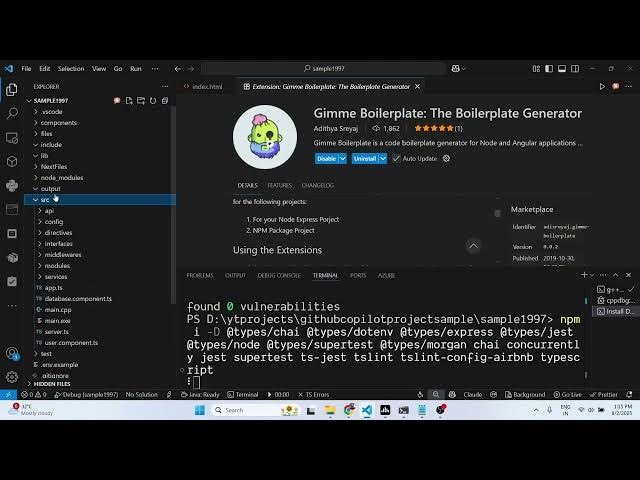640x480 pixels.
Task: Click the Disable extension button
Action: (x=327, y=158)
